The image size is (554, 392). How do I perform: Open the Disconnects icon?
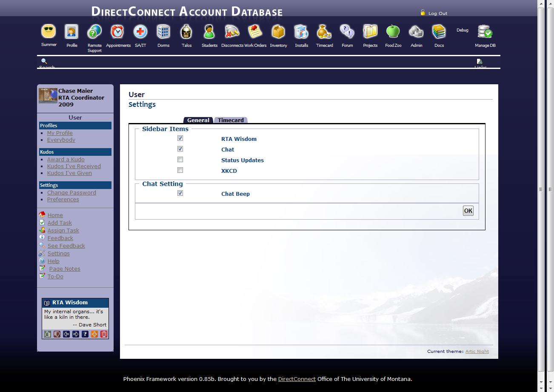(232, 31)
